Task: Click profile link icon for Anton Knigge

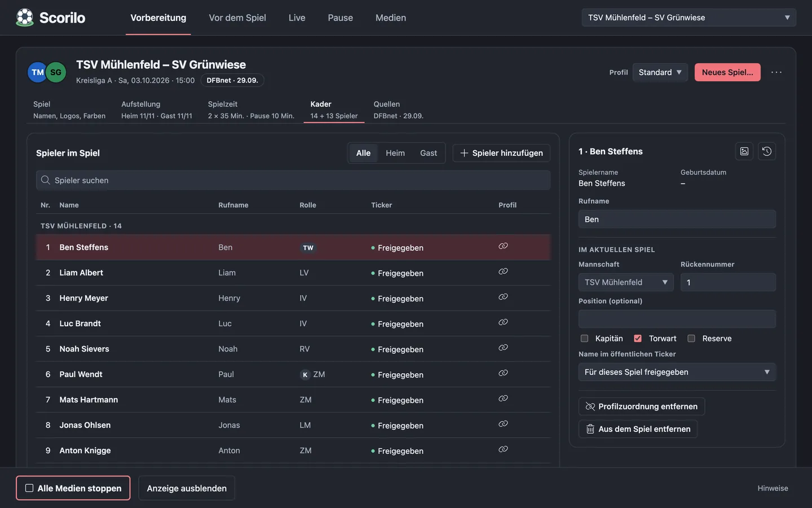Action: pyautogui.click(x=503, y=449)
